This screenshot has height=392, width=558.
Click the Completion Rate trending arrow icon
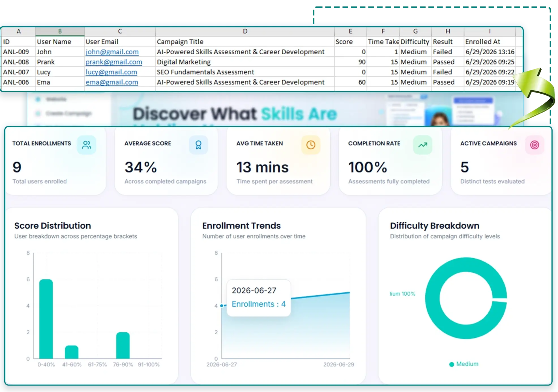point(422,145)
